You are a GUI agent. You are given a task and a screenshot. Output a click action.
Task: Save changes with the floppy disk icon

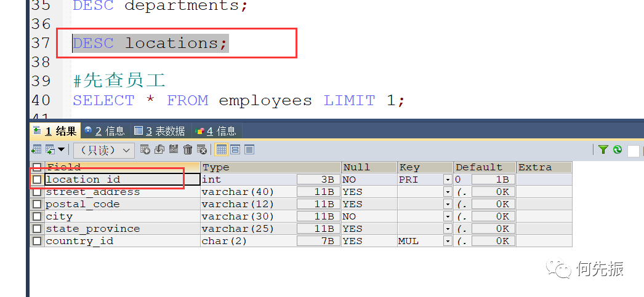[174, 150]
